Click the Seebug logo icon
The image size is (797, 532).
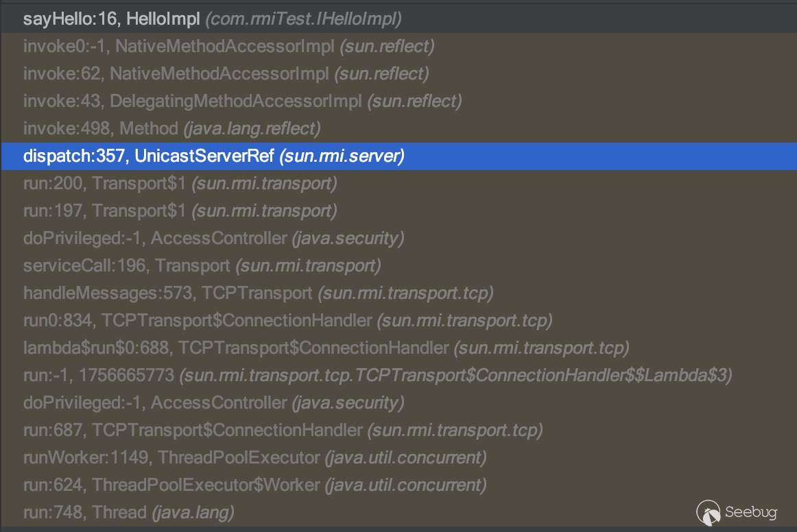pos(709,511)
